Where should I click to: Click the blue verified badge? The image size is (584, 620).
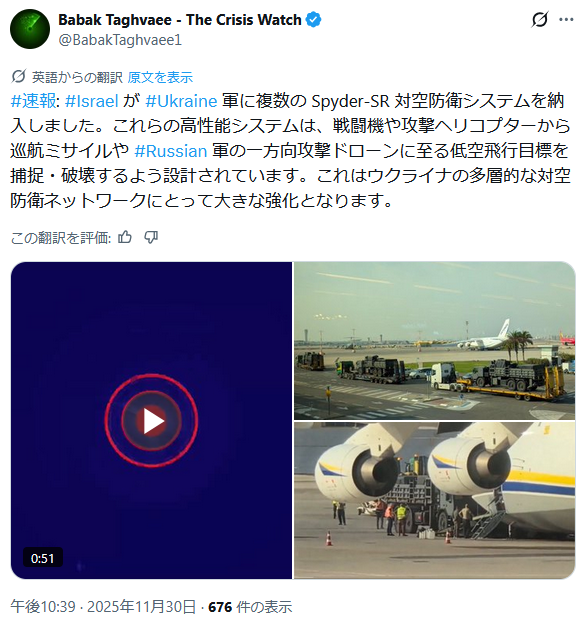[313, 20]
